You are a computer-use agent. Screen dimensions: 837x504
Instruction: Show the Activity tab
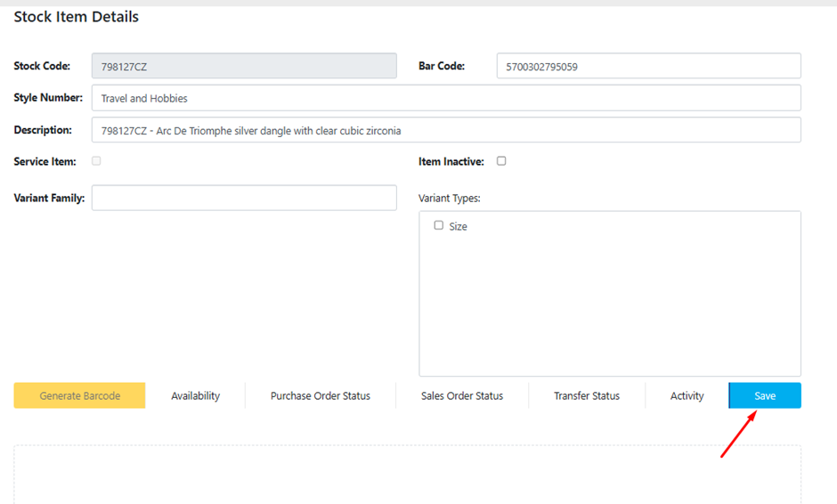687,395
